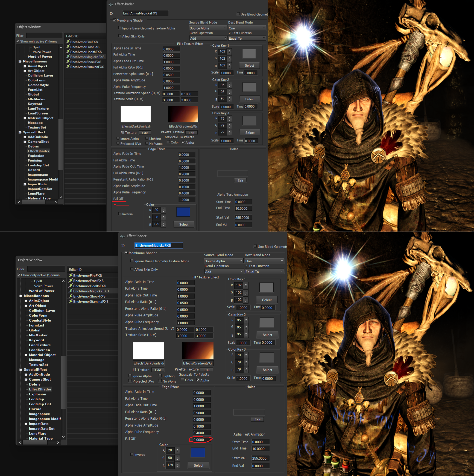Viewport: 474px width, 476px height.
Task: Expand ImpactData node in lower Object Window tree
Action: pyautogui.click(x=26, y=424)
